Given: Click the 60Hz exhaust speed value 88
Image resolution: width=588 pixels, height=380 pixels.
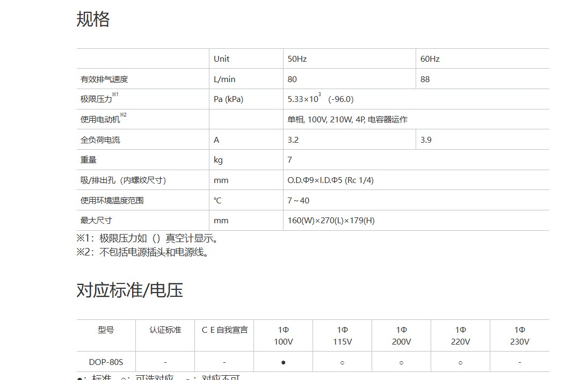Looking at the screenshot, I should pos(425,79).
